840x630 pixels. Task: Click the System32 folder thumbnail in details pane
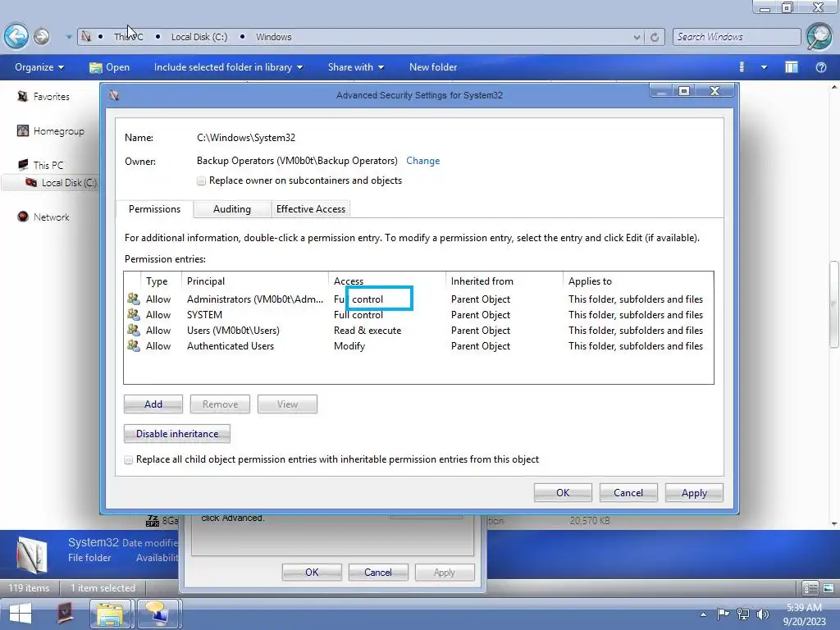click(x=31, y=555)
